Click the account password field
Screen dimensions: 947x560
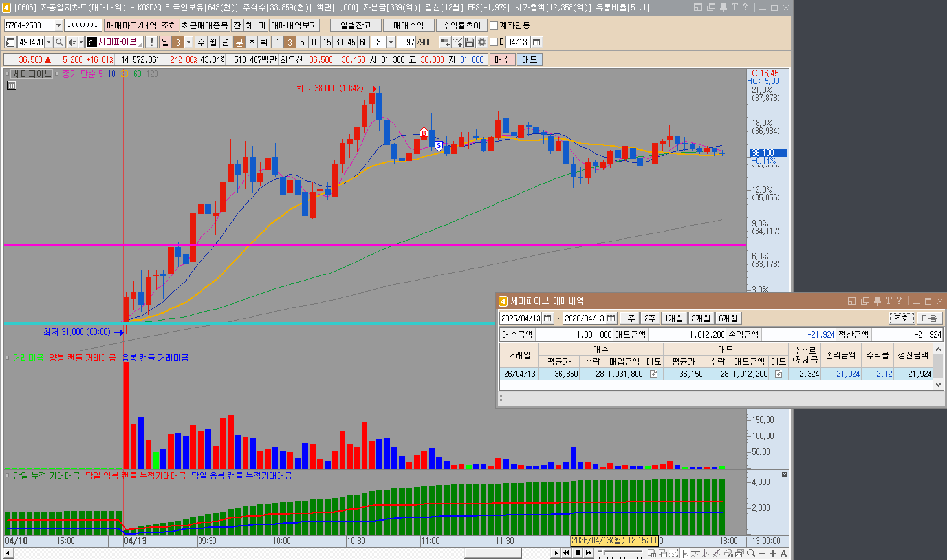[83, 25]
